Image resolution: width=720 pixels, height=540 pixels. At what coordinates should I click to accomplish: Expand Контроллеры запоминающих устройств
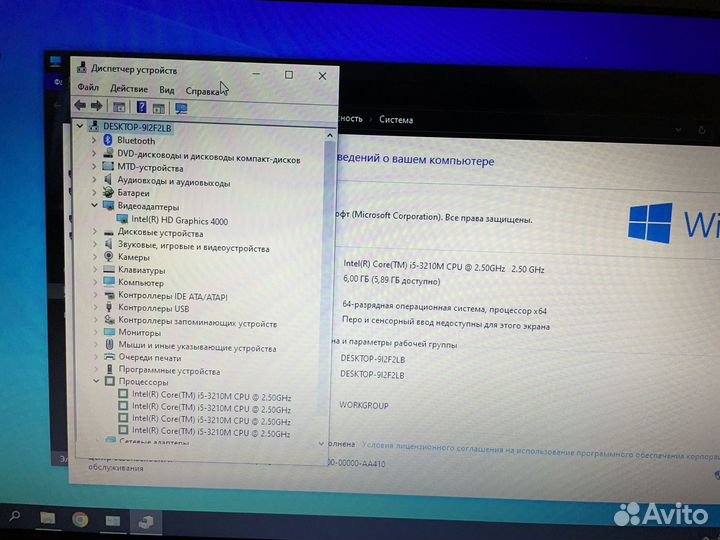click(96, 319)
